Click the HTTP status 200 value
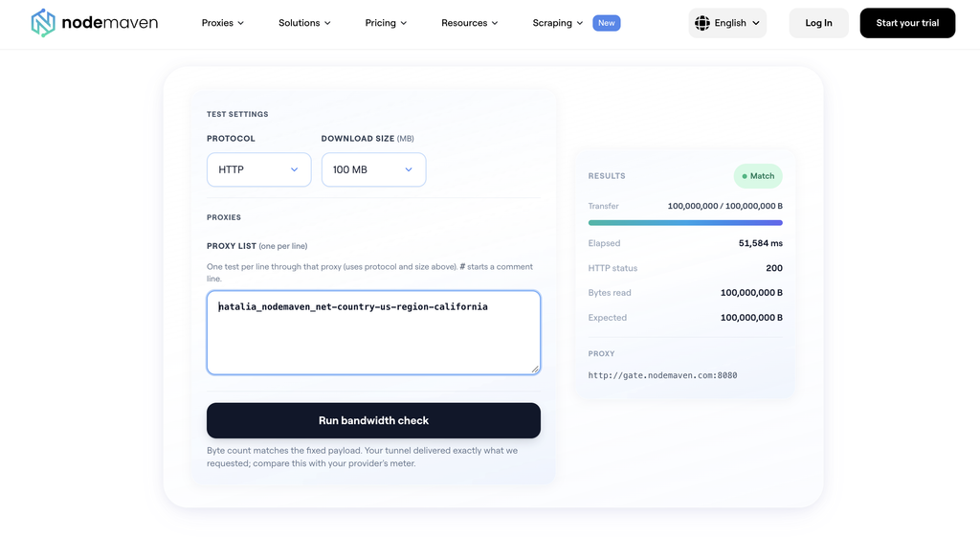This screenshot has height=538, width=980. pyautogui.click(x=773, y=268)
